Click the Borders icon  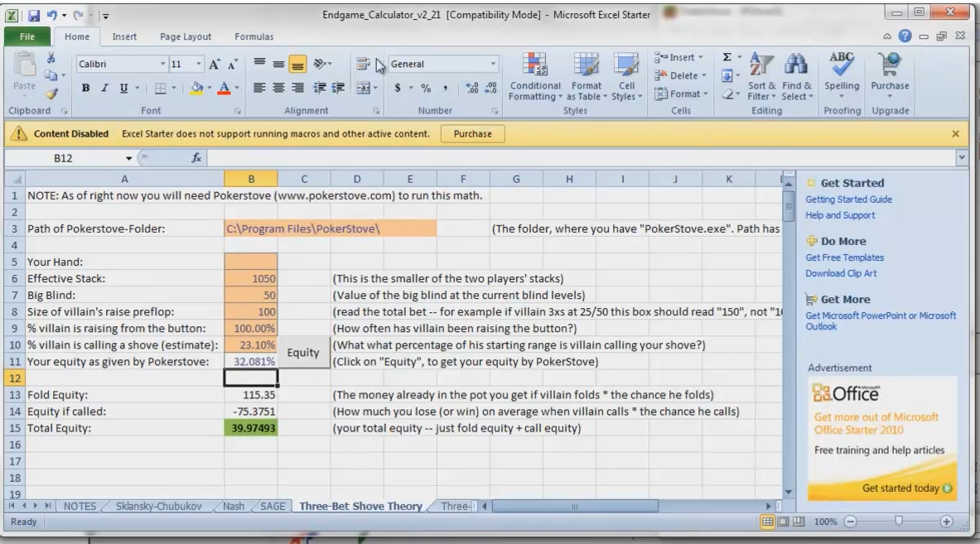pyautogui.click(x=160, y=88)
